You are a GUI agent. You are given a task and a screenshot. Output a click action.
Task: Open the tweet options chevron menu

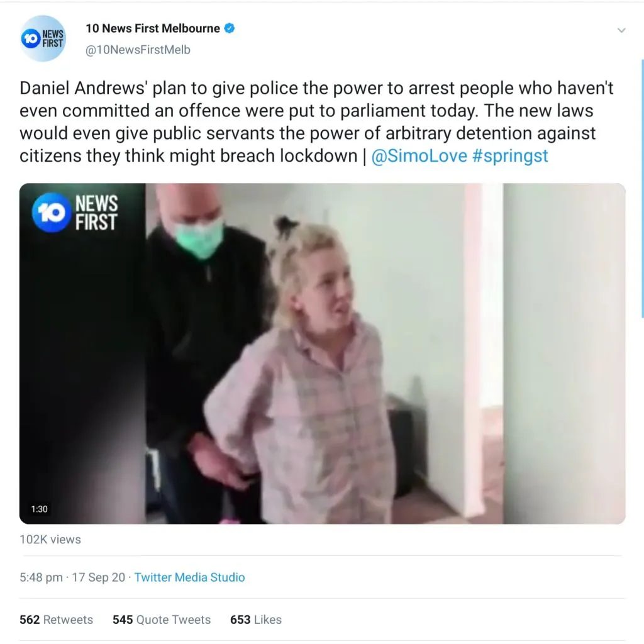[x=621, y=30]
